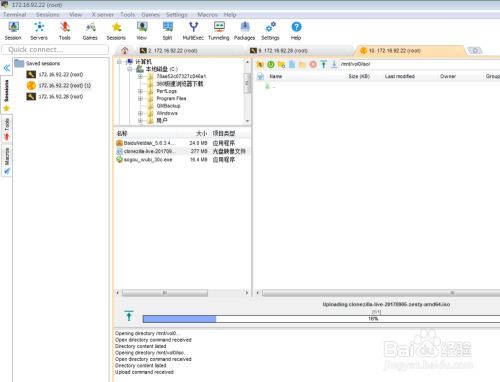Open the Session toolbar icon
Image resolution: width=500 pixels, height=382 pixels.
point(13,31)
